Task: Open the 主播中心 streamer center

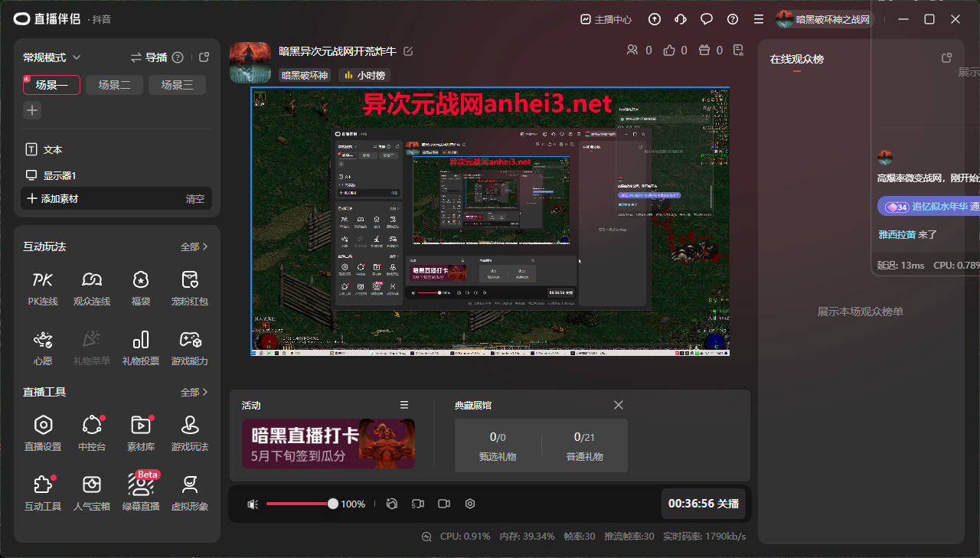Action: point(606,19)
